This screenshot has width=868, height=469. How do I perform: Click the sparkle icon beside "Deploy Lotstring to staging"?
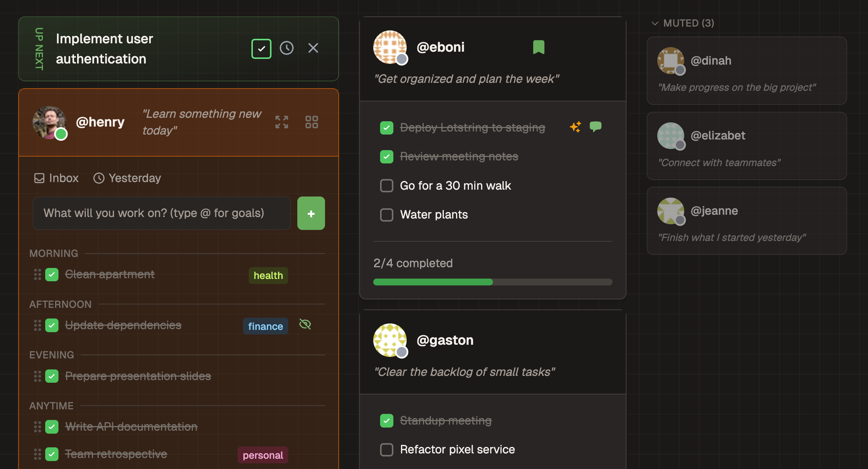(x=575, y=127)
